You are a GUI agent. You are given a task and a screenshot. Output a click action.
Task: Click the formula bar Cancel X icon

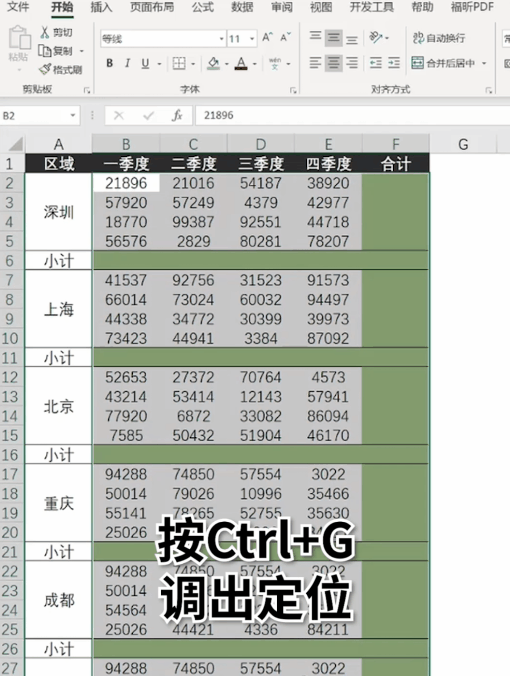coord(119,116)
